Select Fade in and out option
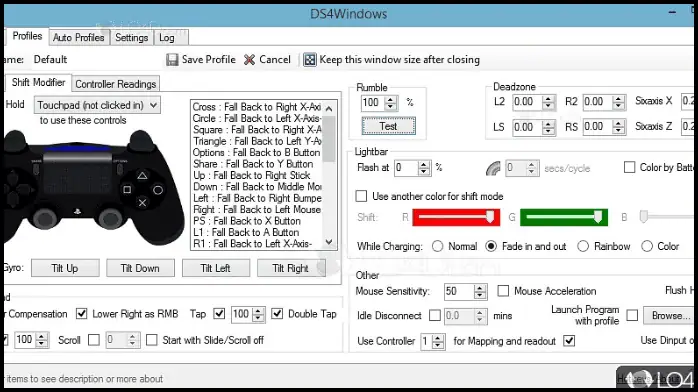Screen dimensions: 698x392 [491, 246]
